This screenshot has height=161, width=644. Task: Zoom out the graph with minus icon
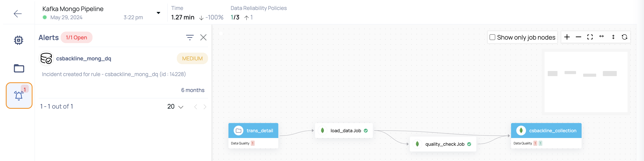pyautogui.click(x=578, y=37)
